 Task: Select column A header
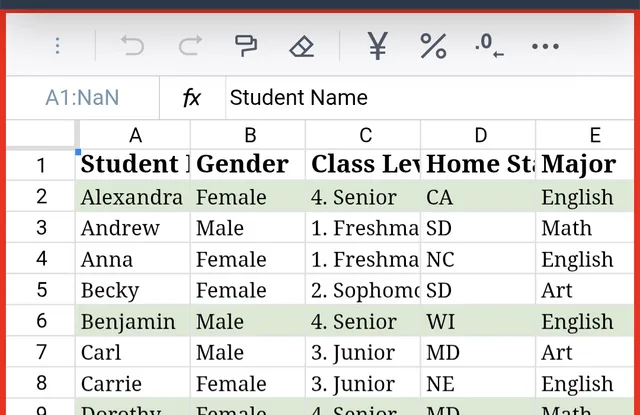coord(135,135)
